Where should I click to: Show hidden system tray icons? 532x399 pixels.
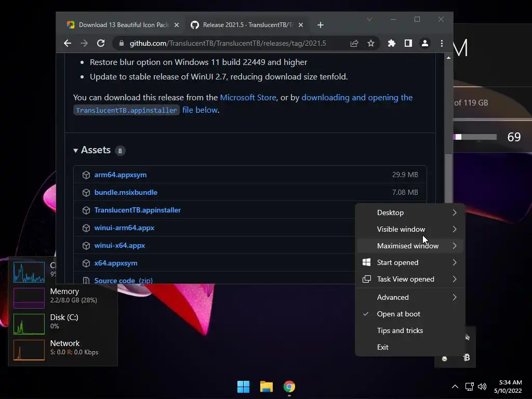pyautogui.click(x=455, y=387)
